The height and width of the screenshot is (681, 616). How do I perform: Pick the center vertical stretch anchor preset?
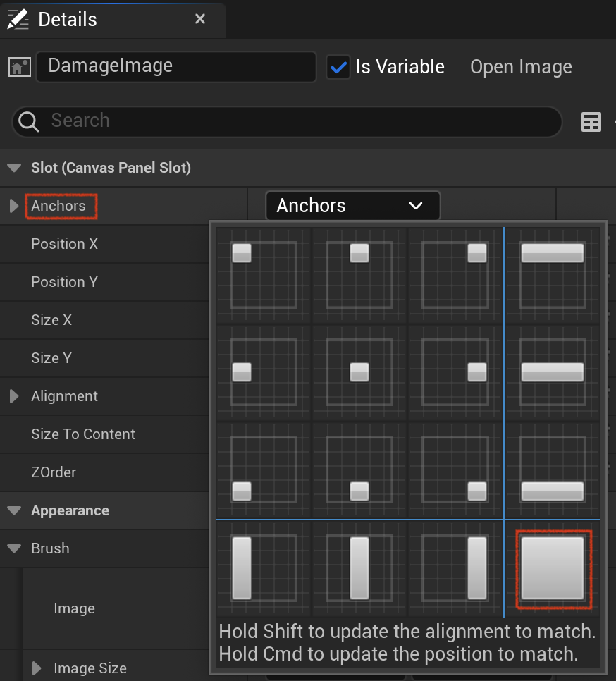coord(359,568)
